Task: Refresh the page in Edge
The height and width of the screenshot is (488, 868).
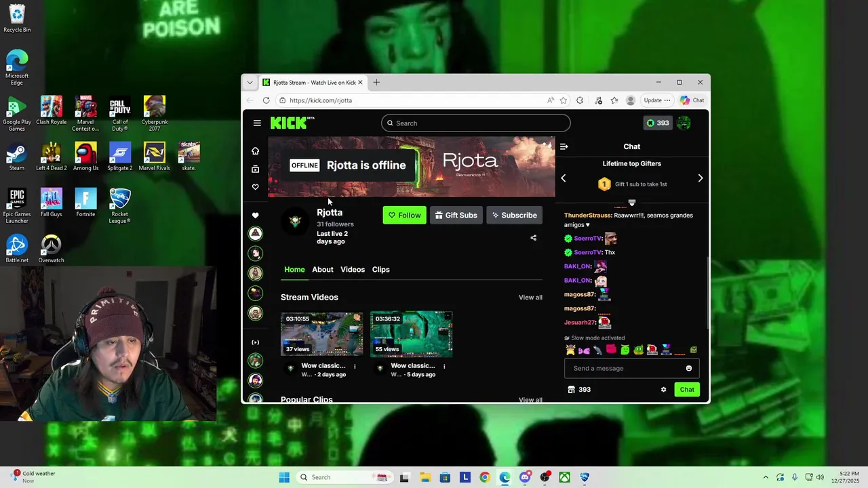Action: coord(266,100)
